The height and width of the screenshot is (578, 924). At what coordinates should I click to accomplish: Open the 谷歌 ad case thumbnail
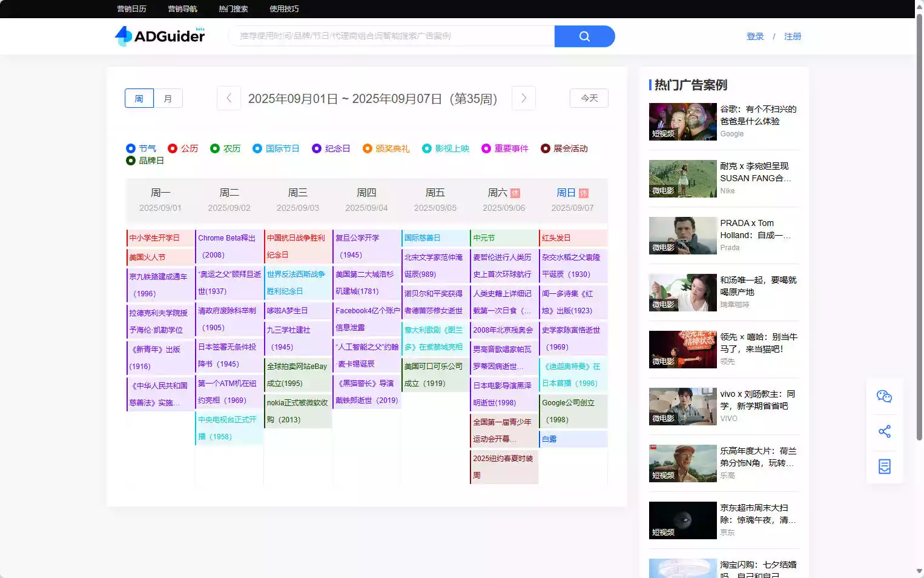683,122
